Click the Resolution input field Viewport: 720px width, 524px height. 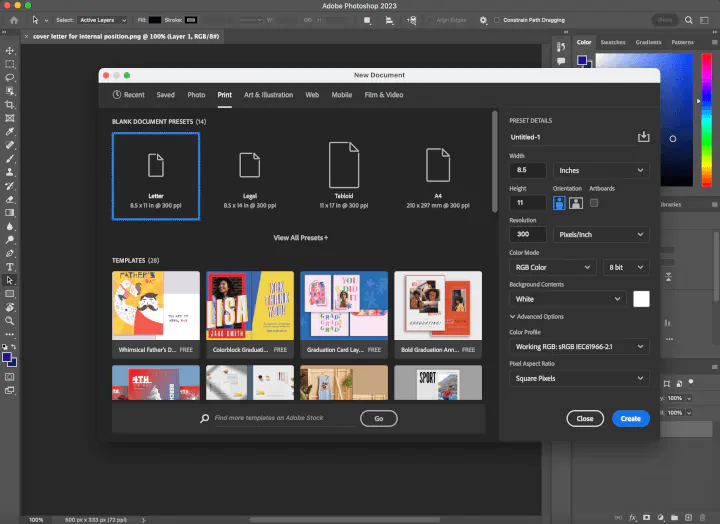[x=528, y=234]
